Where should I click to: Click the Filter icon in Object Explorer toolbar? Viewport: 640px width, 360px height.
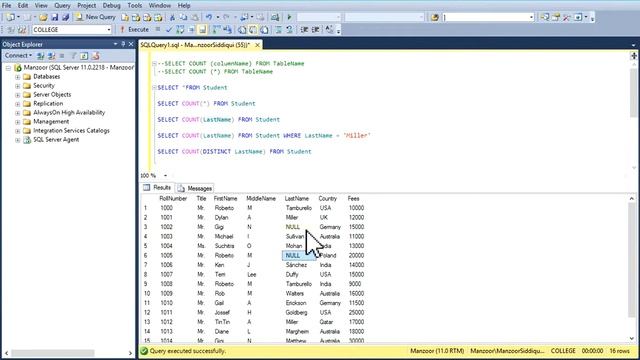(73, 56)
